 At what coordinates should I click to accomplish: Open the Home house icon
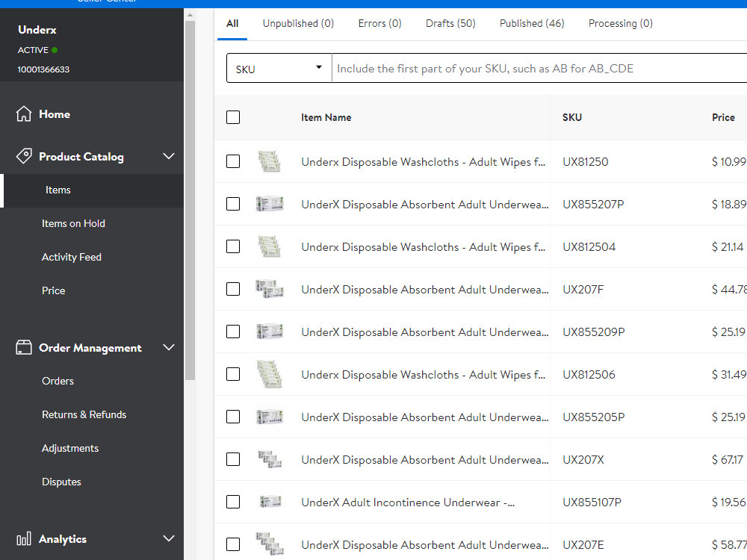[x=23, y=113]
